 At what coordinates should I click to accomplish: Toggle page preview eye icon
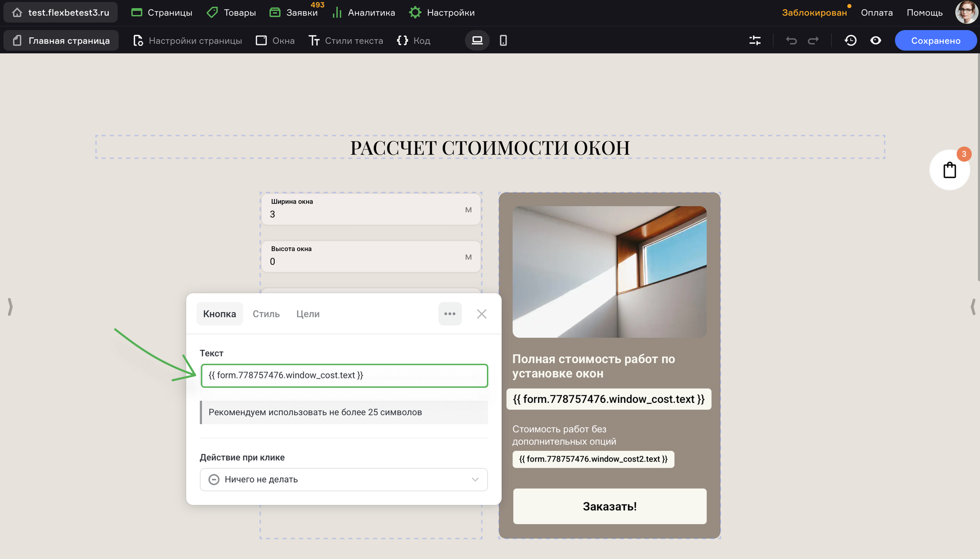pos(875,40)
